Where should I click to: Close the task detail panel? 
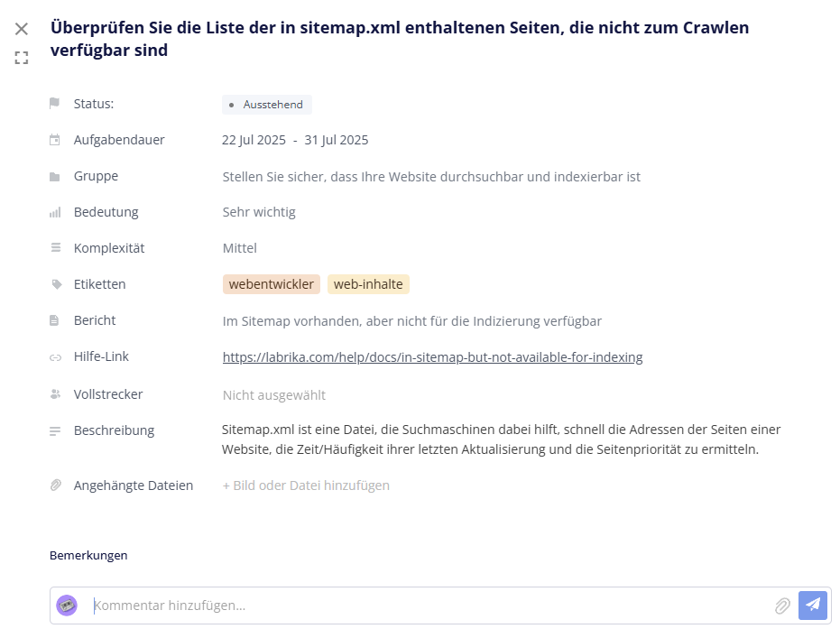click(x=22, y=29)
